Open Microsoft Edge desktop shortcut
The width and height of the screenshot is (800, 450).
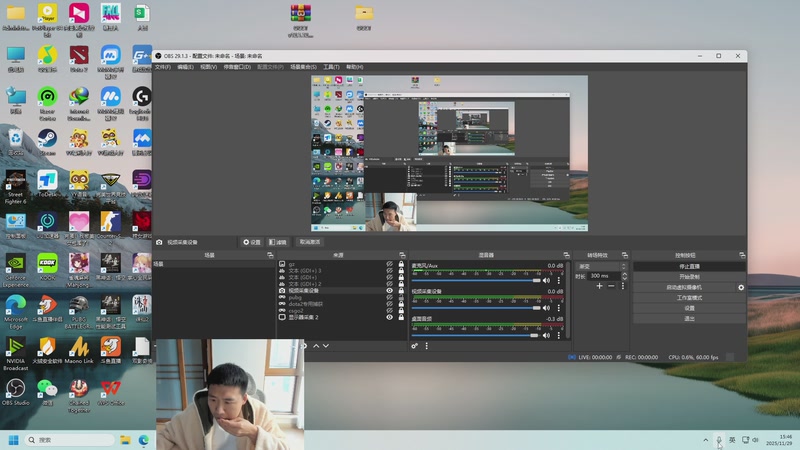(x=15, y=312)
